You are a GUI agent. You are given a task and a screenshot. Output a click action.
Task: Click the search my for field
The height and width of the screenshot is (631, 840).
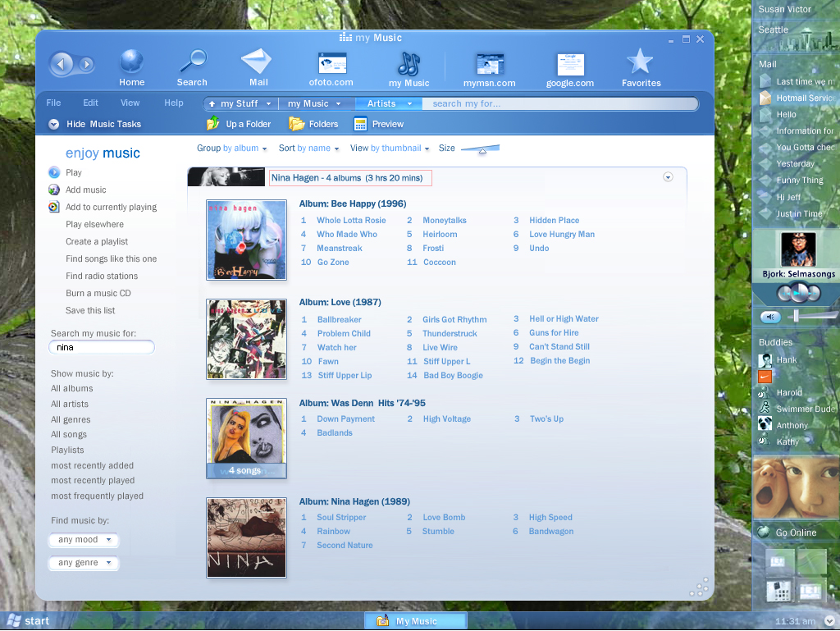[559, 104]
